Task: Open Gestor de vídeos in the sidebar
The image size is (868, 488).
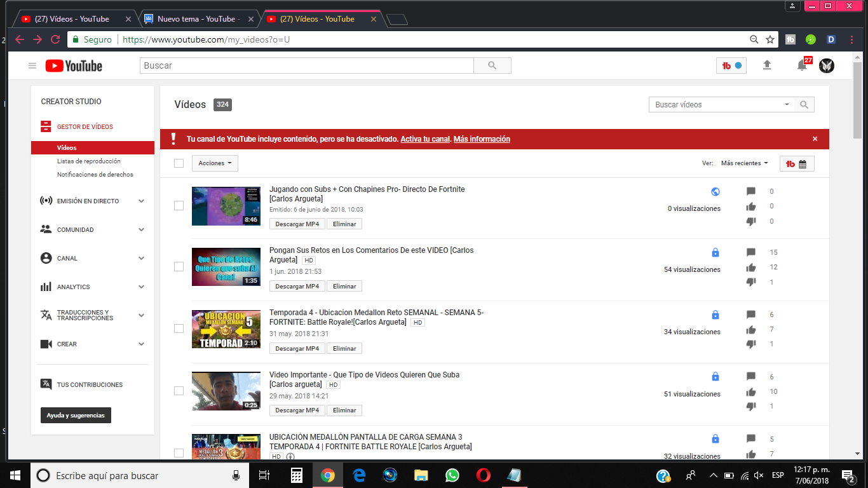Action: coord(85,127)
